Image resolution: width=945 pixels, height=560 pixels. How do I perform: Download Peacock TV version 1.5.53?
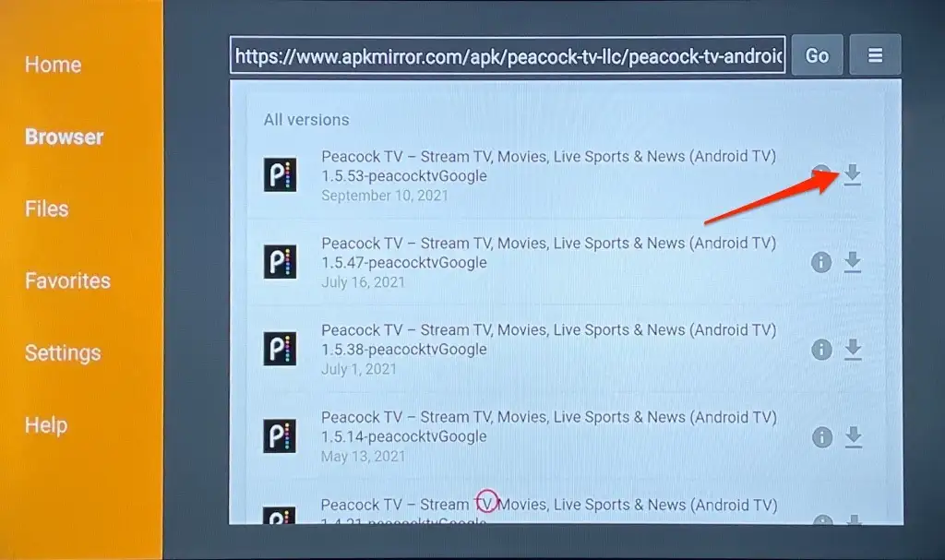pyautogui.click(x=852, y=174)
